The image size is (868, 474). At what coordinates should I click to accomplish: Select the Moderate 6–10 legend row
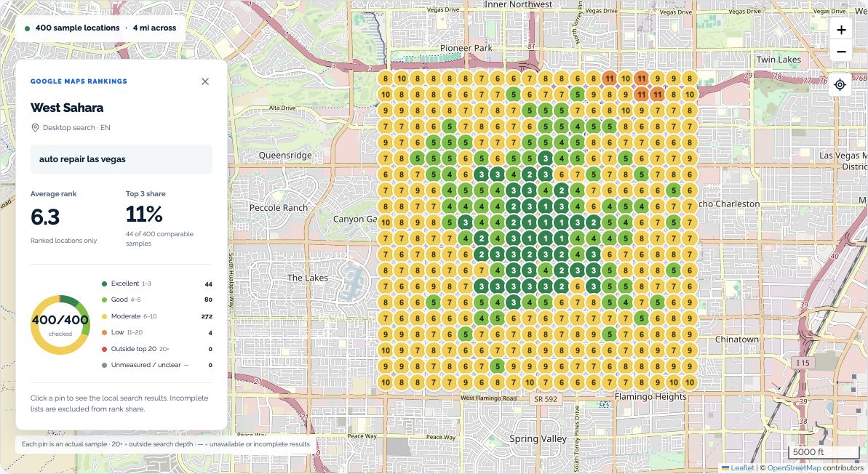tap(156, 316)
